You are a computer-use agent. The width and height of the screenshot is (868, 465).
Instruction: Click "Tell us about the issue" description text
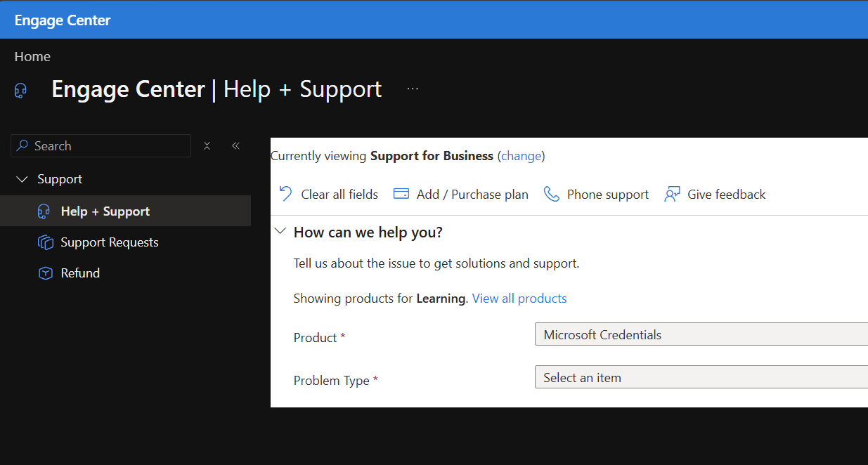click(x=436, y=264)
